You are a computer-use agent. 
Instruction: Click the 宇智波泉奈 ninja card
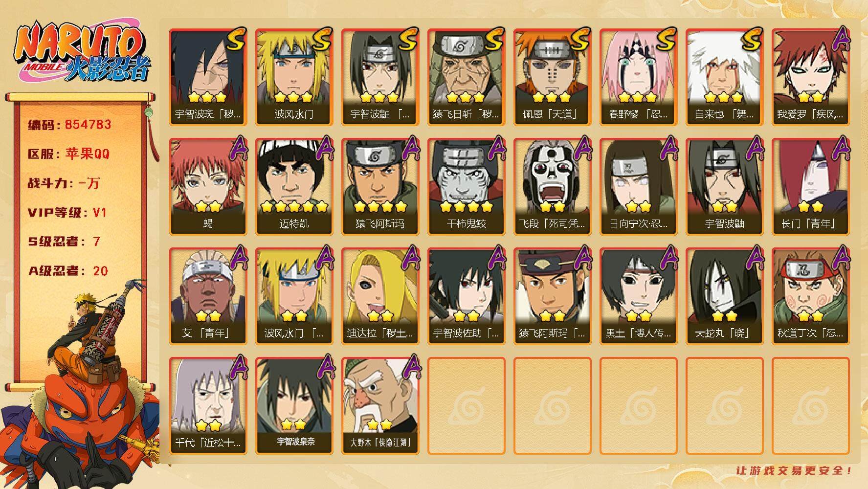coord(294,406)
